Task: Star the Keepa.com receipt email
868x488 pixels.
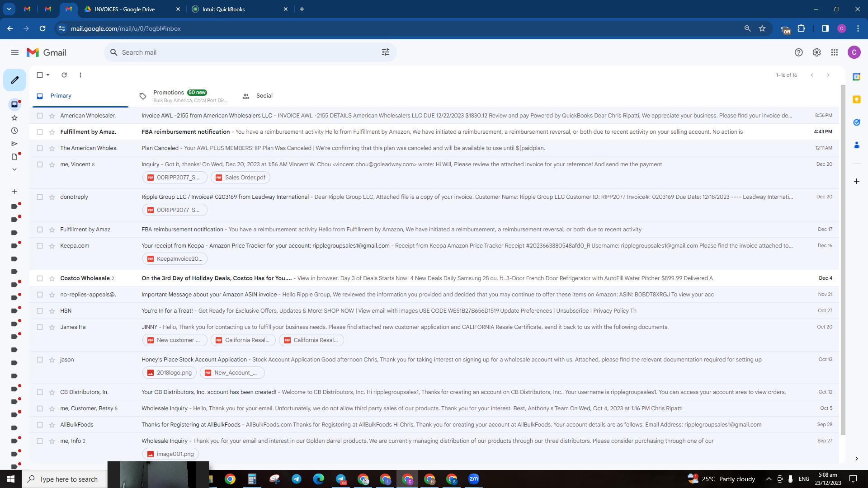Action: point(52,246)
